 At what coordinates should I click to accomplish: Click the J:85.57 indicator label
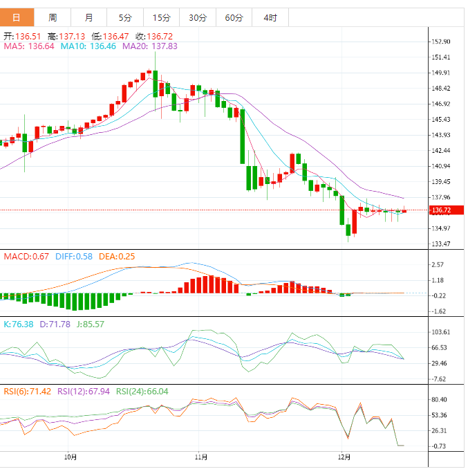pyautogui.click(x=91, y=324)
